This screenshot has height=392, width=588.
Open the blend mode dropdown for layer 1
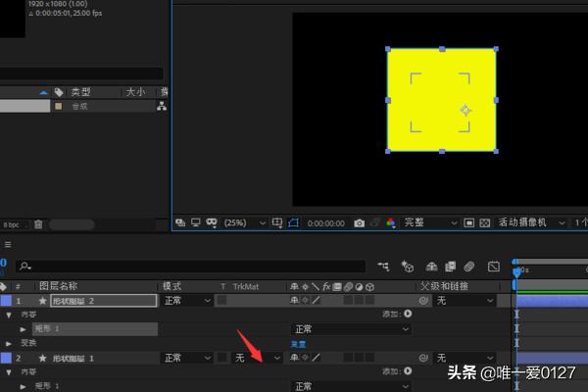click(187, 301)
